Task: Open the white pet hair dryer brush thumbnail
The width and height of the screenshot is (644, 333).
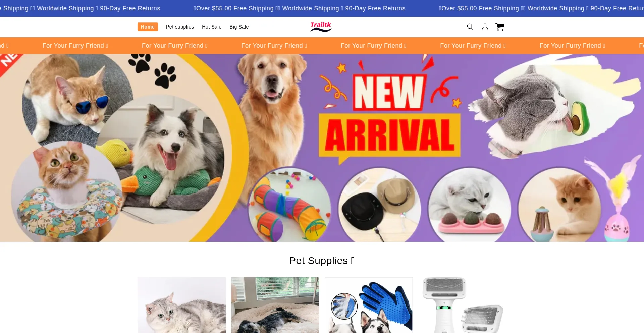Action: tap(462, 305)
